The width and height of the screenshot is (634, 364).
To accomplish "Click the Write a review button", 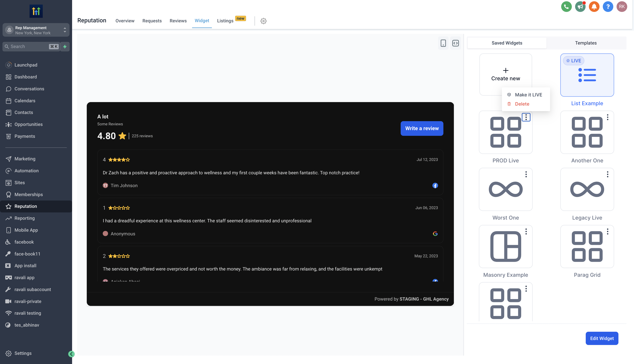I will click(422, 128).
